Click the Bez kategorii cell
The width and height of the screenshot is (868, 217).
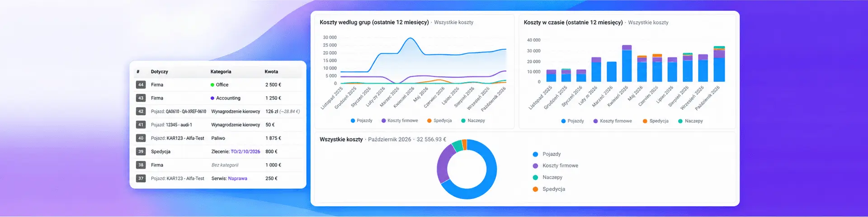coord(225,165)
